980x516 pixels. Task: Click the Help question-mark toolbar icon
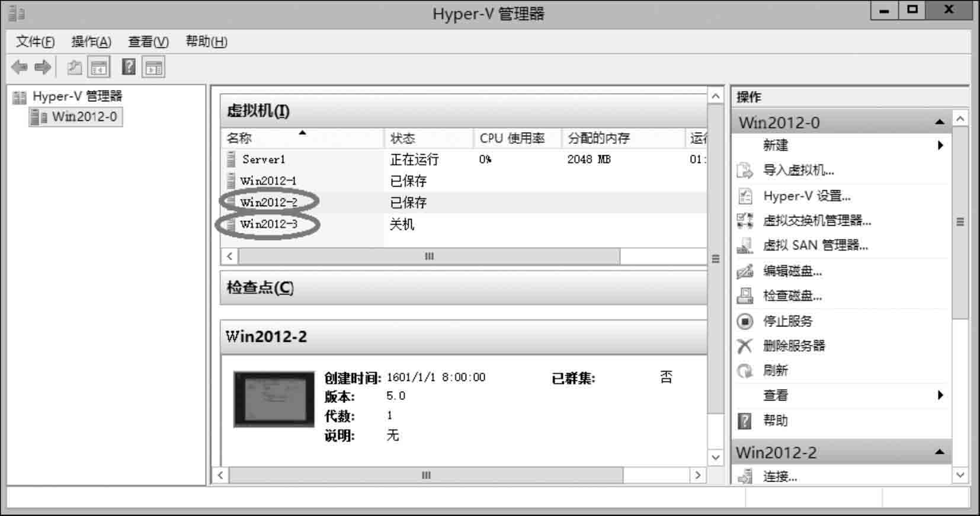coord(129,68)
